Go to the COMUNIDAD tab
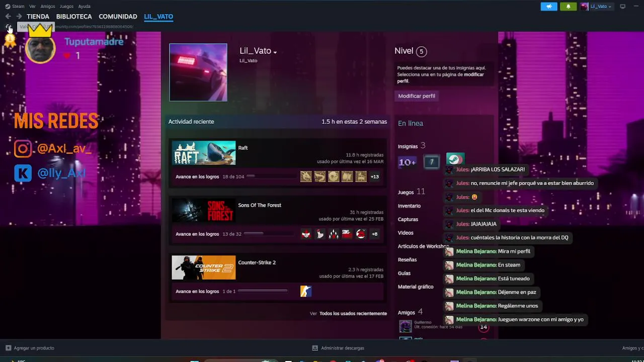 [118, 17]
